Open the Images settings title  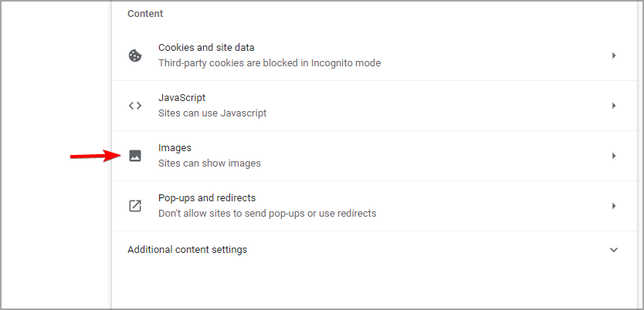(175, 148)
